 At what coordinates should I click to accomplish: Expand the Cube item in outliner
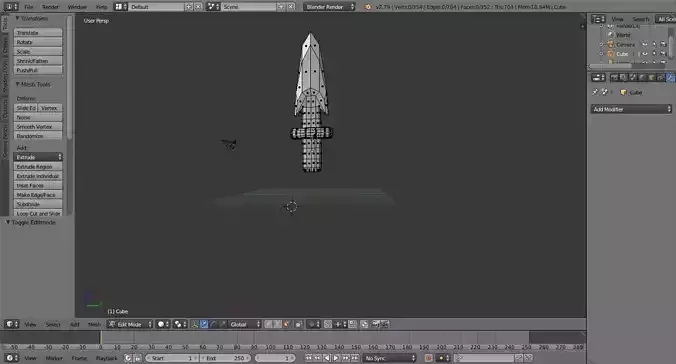601,54
